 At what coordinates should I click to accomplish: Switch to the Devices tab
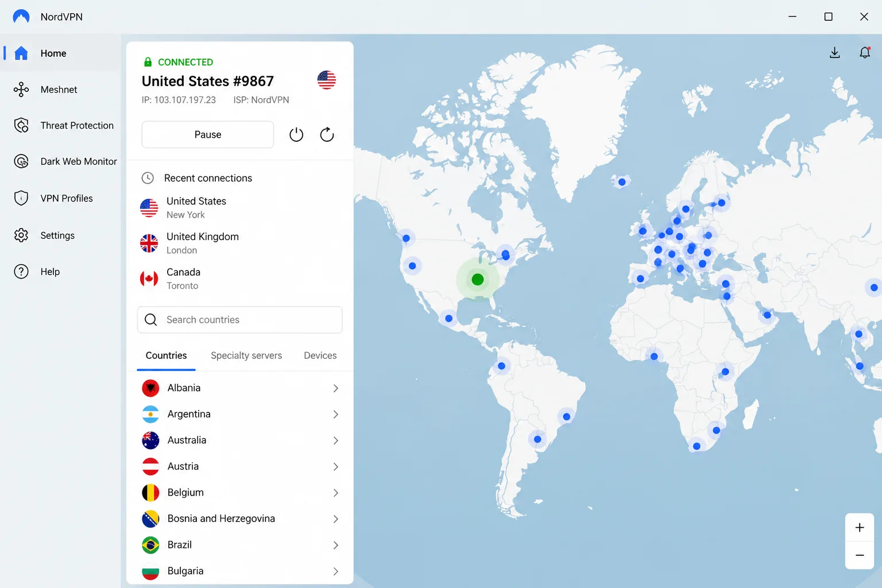[x=320, y=355]
